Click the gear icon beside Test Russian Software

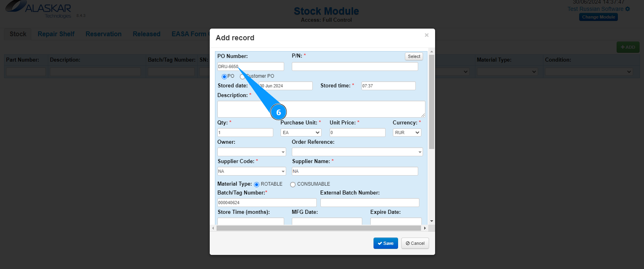click(627, 9)
